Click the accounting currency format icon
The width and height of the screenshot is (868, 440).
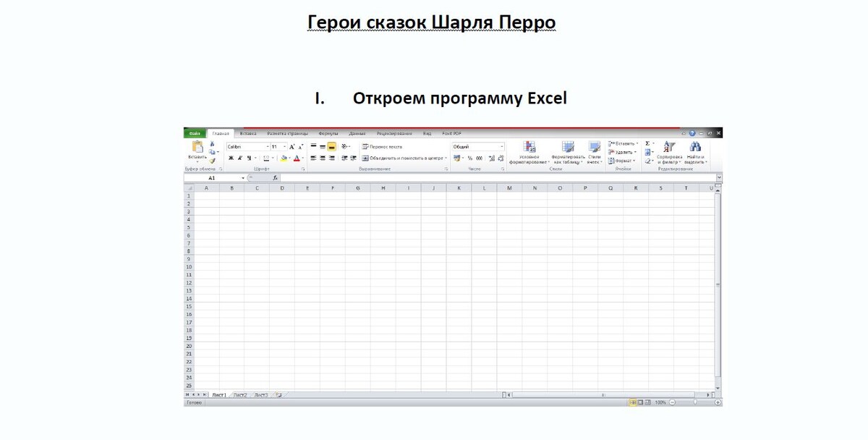coord(457,158)
